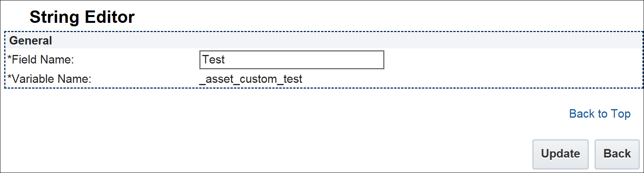This screenshot has width=644, height=173.
Task: Click the String Editor page heading
Action: point(82,17)
